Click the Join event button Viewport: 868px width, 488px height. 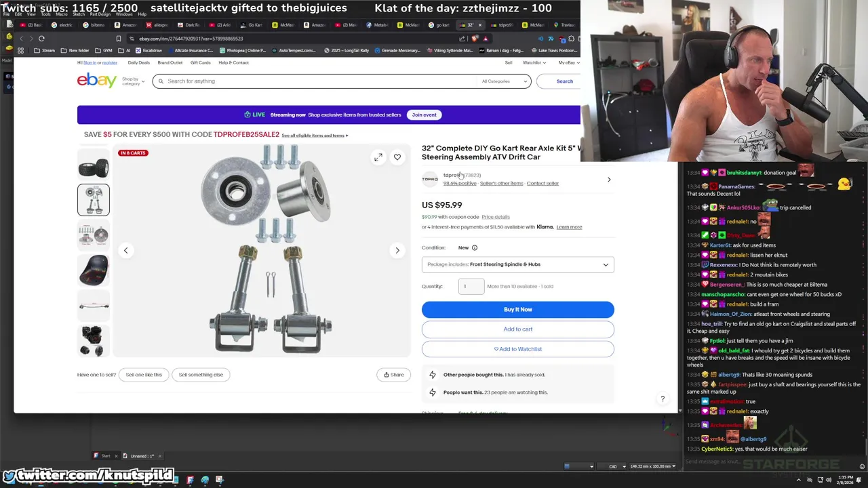pyautogui.click(x=425, y=115)
